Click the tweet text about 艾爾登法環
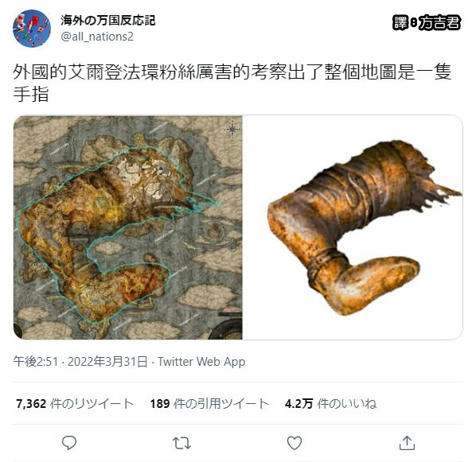The width and height of the screenshot is (476, 462). (x=232, y=83)
